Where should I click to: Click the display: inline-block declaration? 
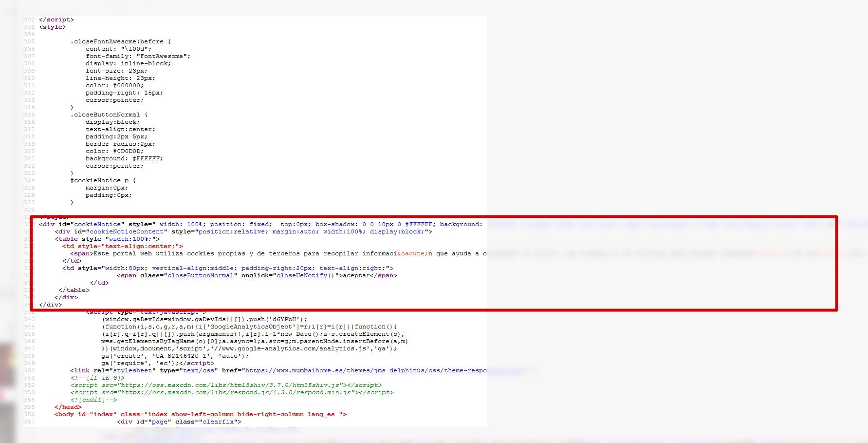pyautogui.click(x=129, y=63)
